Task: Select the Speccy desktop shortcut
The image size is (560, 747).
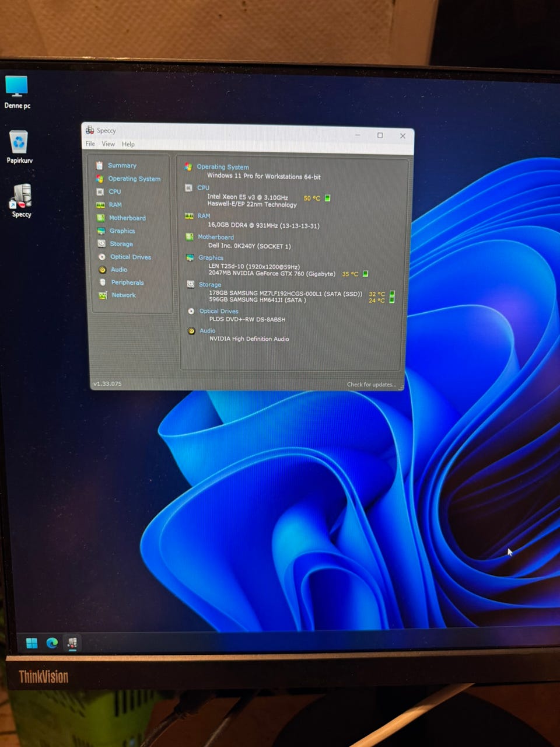Action: pos(21,201)
